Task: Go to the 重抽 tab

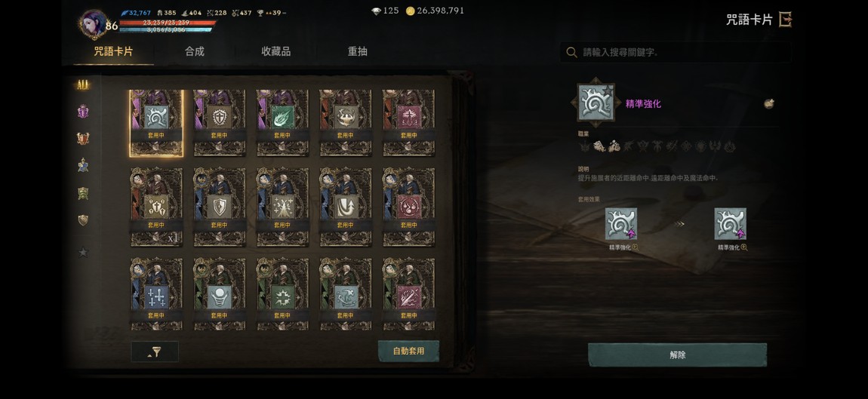Action: 357,52
